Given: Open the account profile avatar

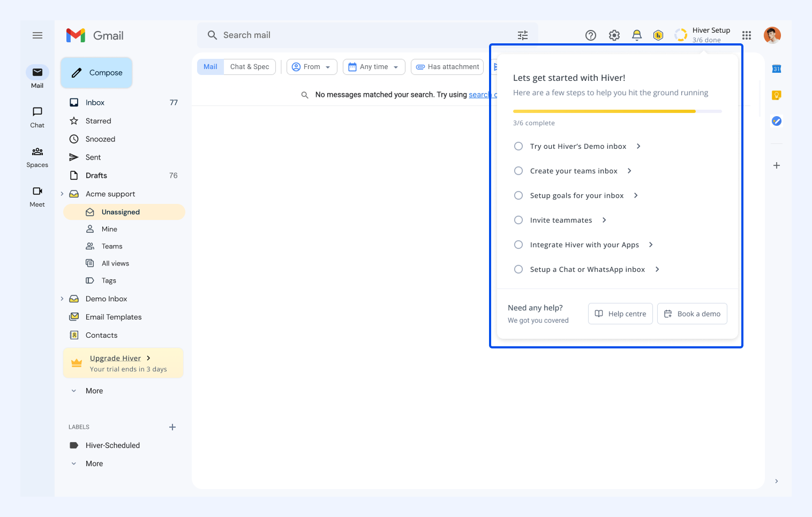Looking at the screenshot, I should 772,35.
